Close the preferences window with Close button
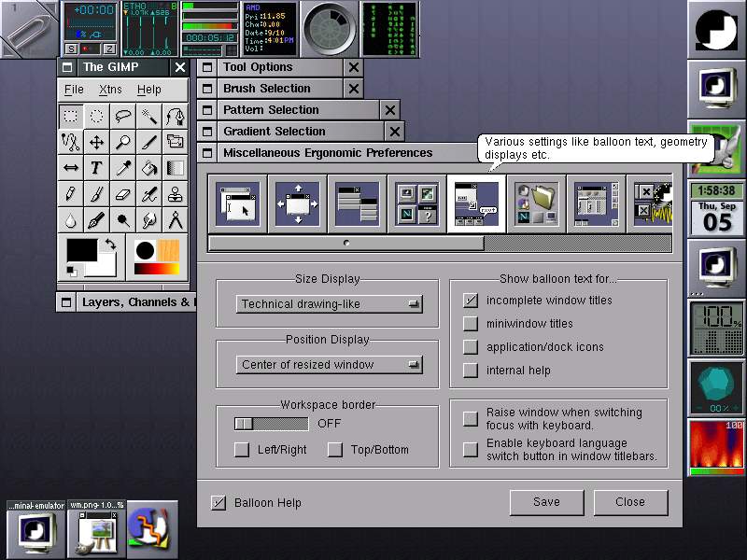The width and height of the screenshot is (747, 560). [x=630, y=502]
